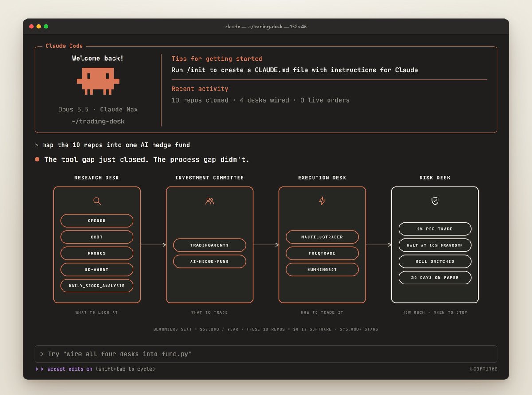Viewport: 532px width, 395px height.
Task: Click the Bloomberg seat cost footer line
Action: point(266,329)
